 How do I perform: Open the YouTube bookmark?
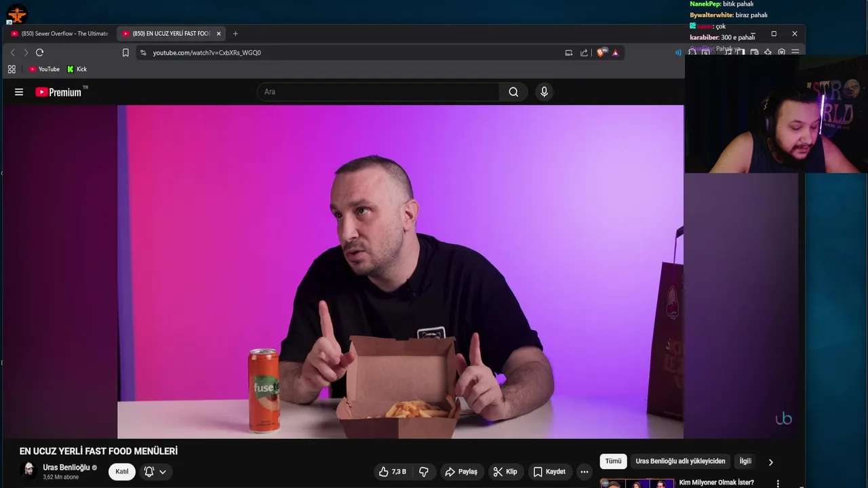(x=44, y=69)
